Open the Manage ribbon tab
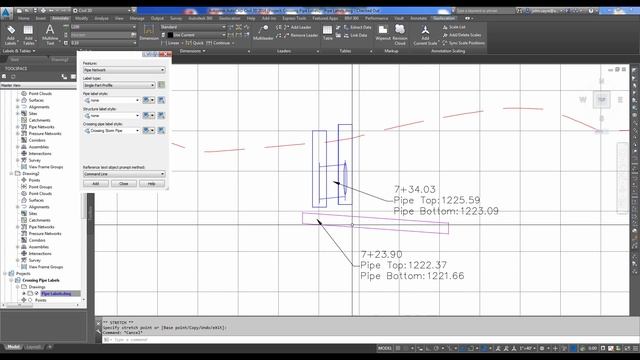The image size is (640, 360). click(x=137, y=18)
